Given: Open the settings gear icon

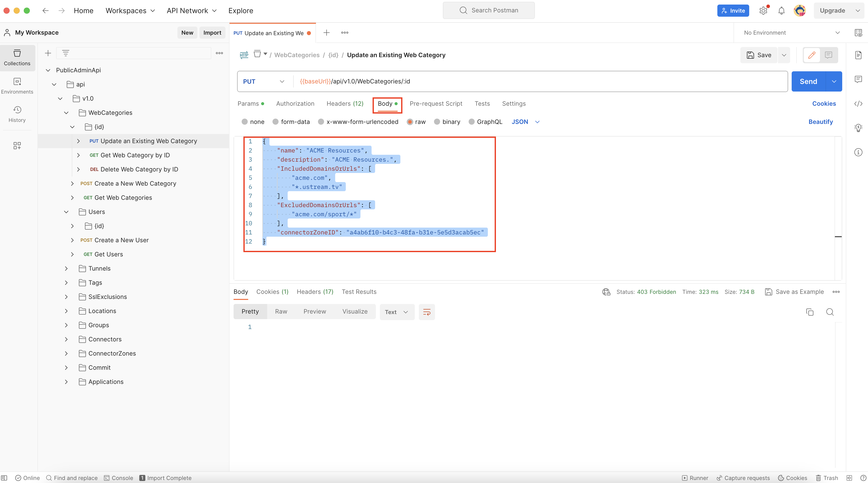Looking at the screenshot, I should click(763, 11).
